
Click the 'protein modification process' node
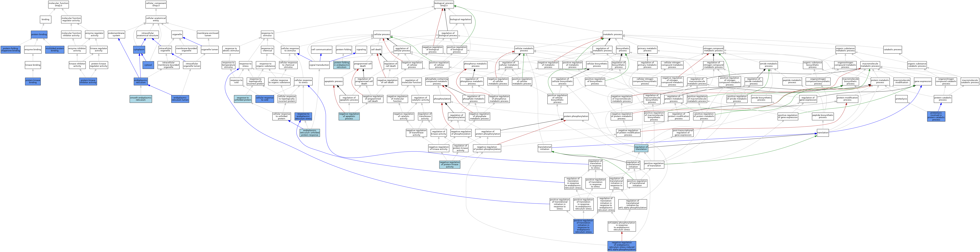click(847, 99)
